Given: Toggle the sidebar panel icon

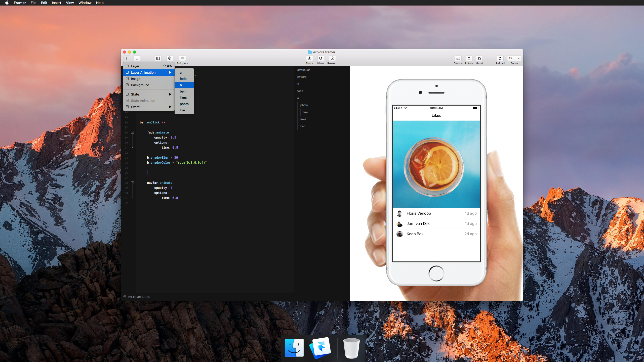Looking at the screenshot, I should 158,58.
